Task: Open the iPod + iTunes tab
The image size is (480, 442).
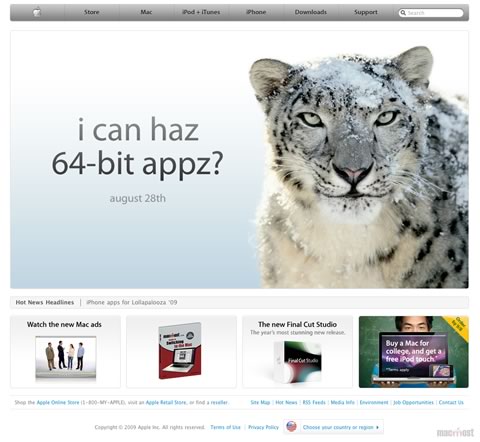Action: [x=201, y=12]
